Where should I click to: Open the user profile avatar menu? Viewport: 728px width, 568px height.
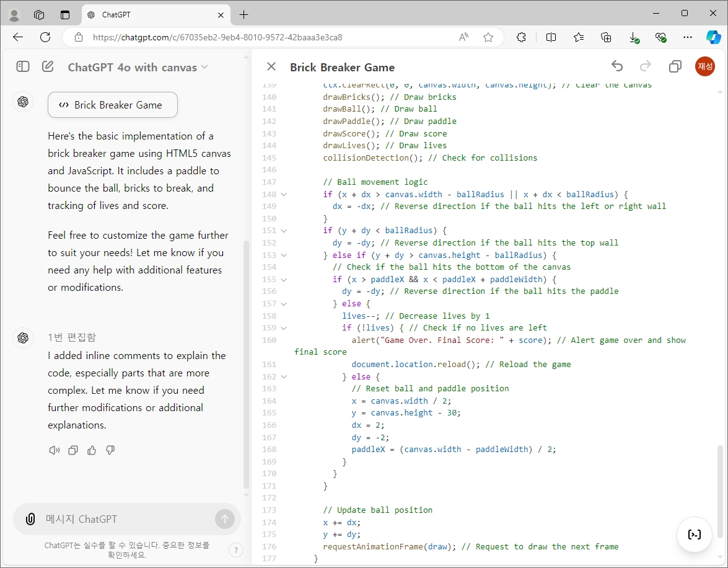[705, 66]
